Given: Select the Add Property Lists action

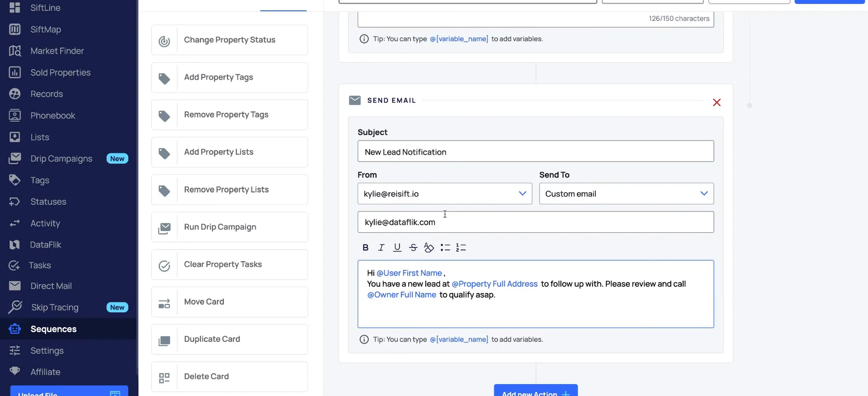Looking at the screenshot, I should click(230, 152).
